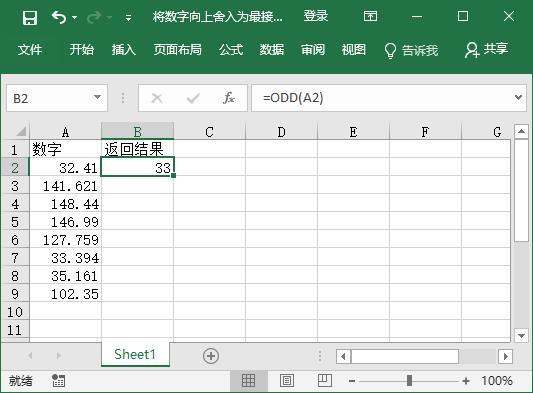Click macro recording icon in status bar
Screen dimensions: 533x393
click(x=58, y=380)
